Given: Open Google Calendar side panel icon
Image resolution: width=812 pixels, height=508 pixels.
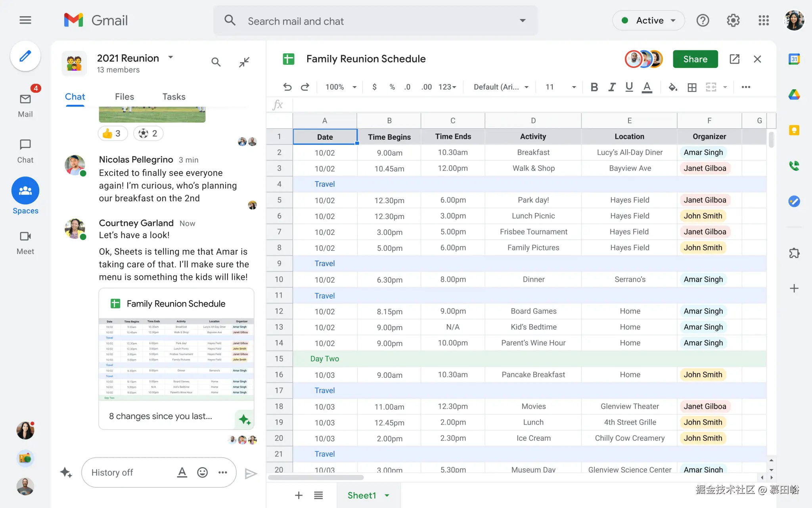Looking at the screenshot, I should click(x=794, y=60).
